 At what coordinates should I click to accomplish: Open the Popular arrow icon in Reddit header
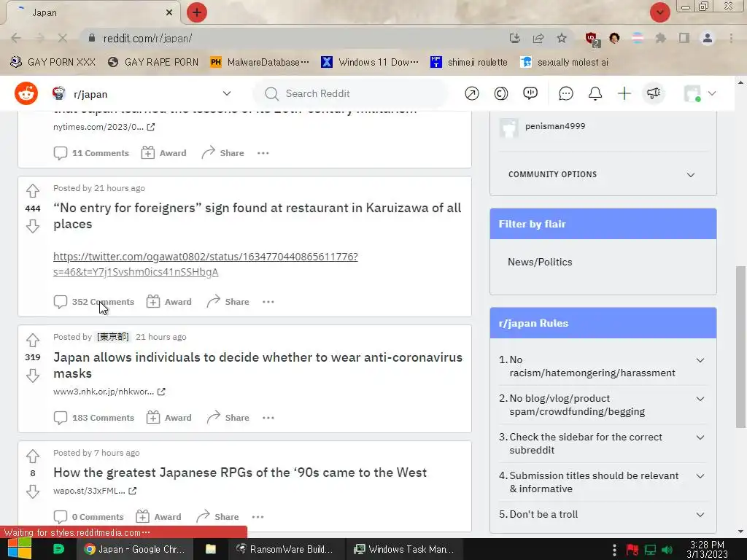click(472, 94)
